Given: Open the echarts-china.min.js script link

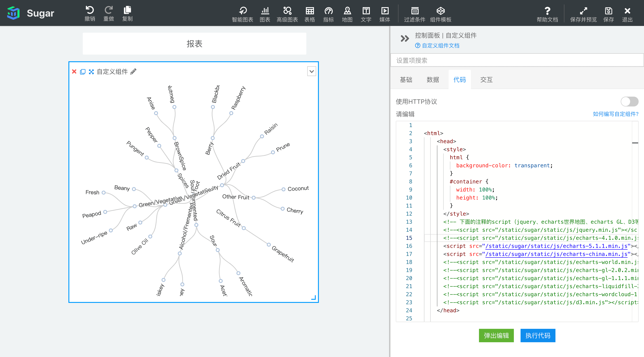Looking at the screenshot, I should click(556, 254).
